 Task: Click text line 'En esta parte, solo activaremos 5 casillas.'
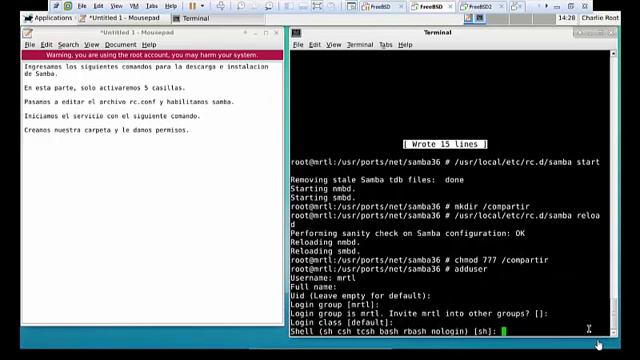104,88
